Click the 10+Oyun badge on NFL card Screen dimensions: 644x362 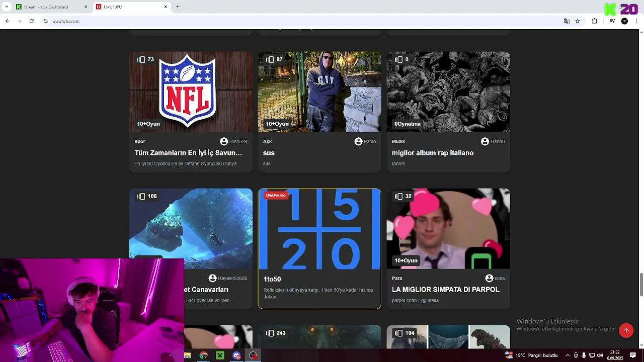pos(148,124)
